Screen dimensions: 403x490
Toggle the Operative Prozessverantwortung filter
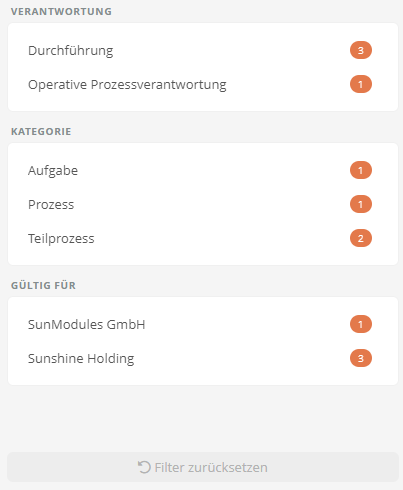tap(203, 84)
